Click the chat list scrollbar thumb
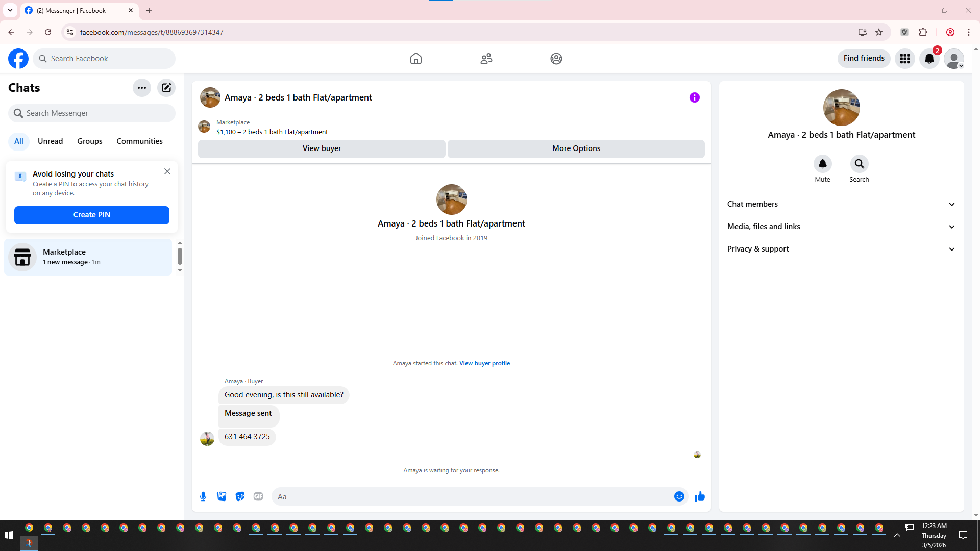 tap(180, 256)
